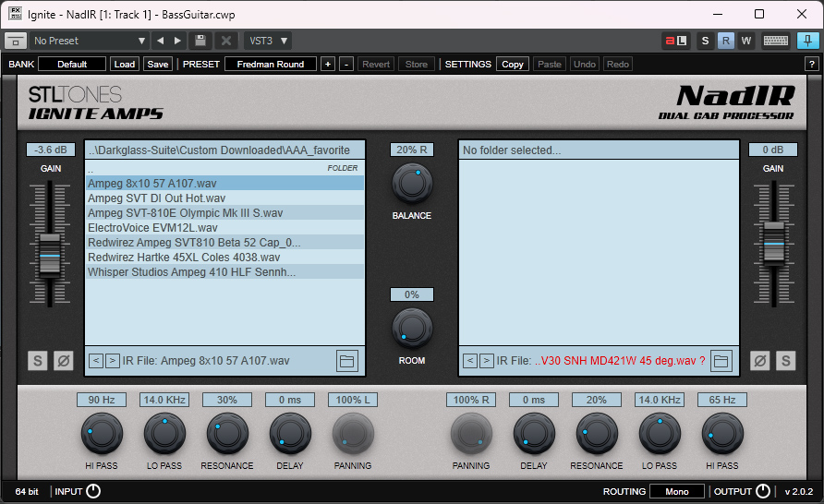Select next IR file in left cab
Viewport: 824px width, 504px height.
pos(112,361)
